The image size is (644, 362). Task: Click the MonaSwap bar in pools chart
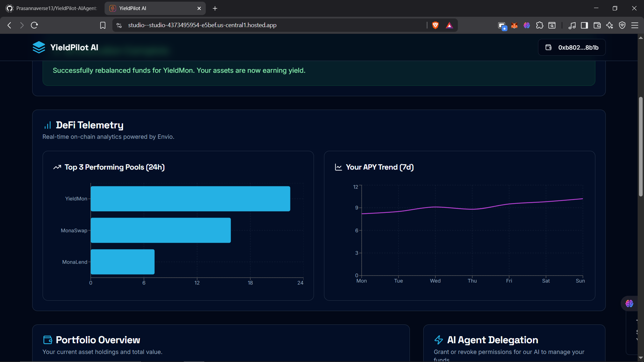(161, 230)
